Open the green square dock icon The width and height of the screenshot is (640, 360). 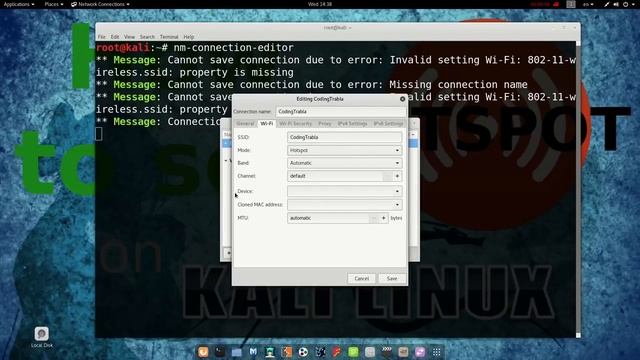pyautogui.click(x=353, y=351)
